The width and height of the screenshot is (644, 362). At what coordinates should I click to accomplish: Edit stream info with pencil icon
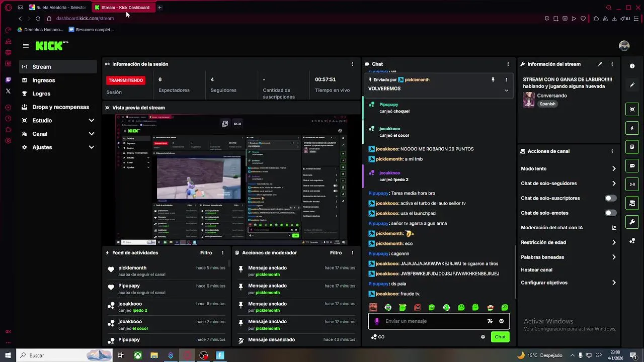tap(600, 64)
